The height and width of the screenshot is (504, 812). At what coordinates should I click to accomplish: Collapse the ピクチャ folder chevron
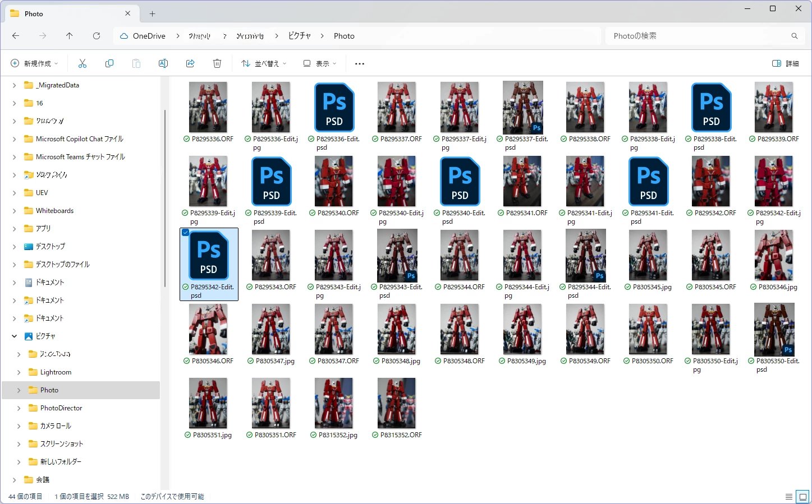click(14, 336)
